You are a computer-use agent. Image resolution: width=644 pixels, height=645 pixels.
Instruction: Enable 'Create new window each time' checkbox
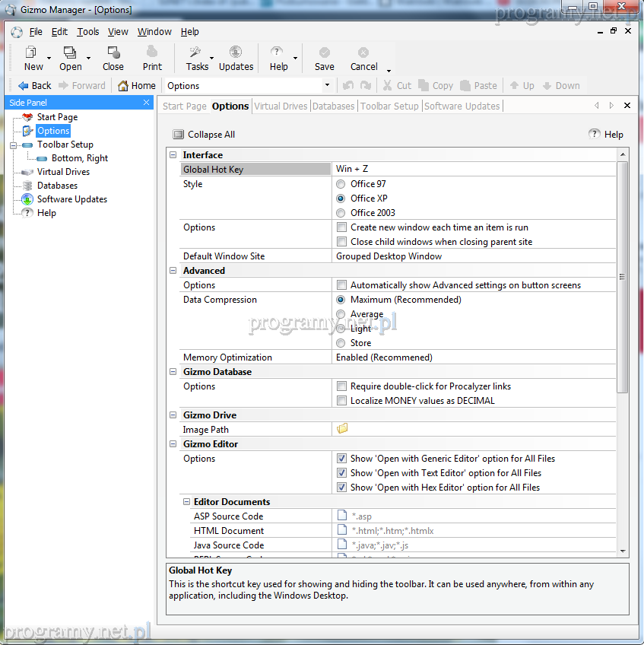pyautogui.click(x=342, y=227)
